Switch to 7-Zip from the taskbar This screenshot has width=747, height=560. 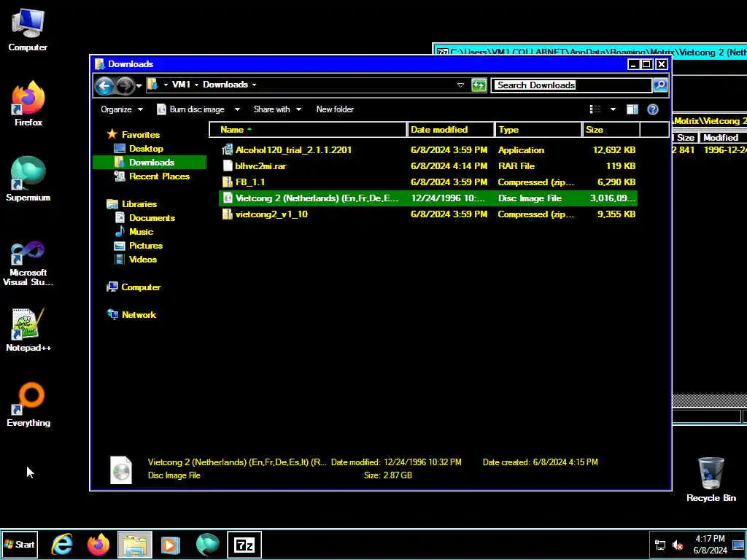(x=244, y=545)
